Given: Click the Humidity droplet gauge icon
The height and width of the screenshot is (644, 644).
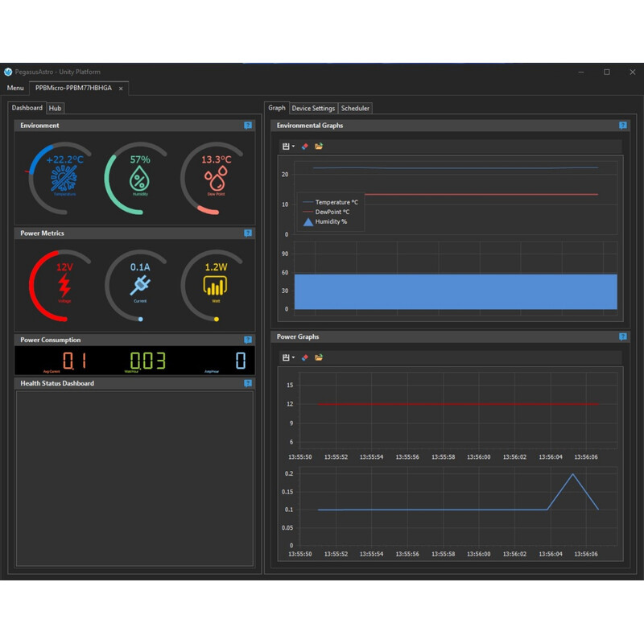Looking at the screenshot, I should pos(140,179).
